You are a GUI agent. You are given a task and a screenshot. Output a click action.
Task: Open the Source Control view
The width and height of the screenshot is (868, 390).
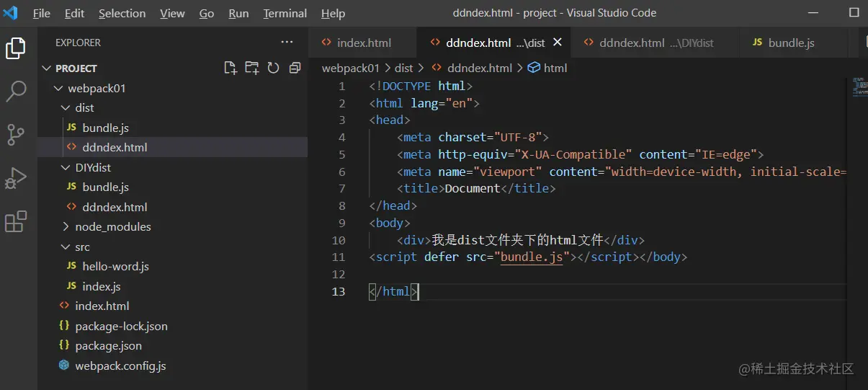[16, 135]
